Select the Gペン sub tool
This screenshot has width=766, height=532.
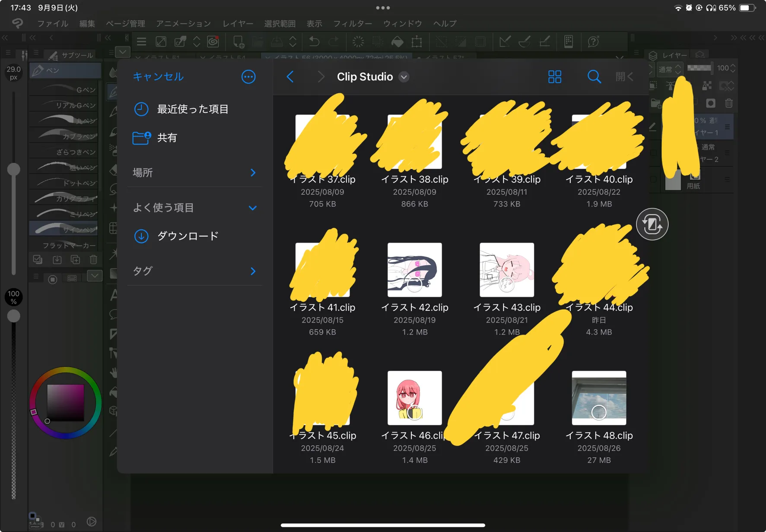[64, 89]
